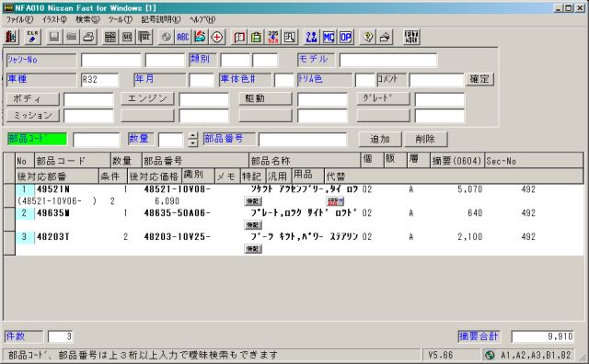
Task: Select row header for part 48203T
Action: tap(9, 244)
